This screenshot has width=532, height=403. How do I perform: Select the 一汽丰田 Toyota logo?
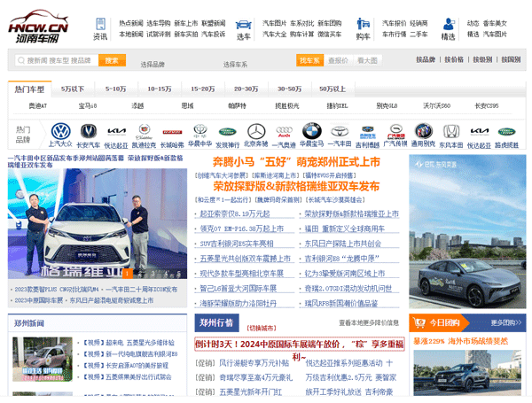pos(340,131)
